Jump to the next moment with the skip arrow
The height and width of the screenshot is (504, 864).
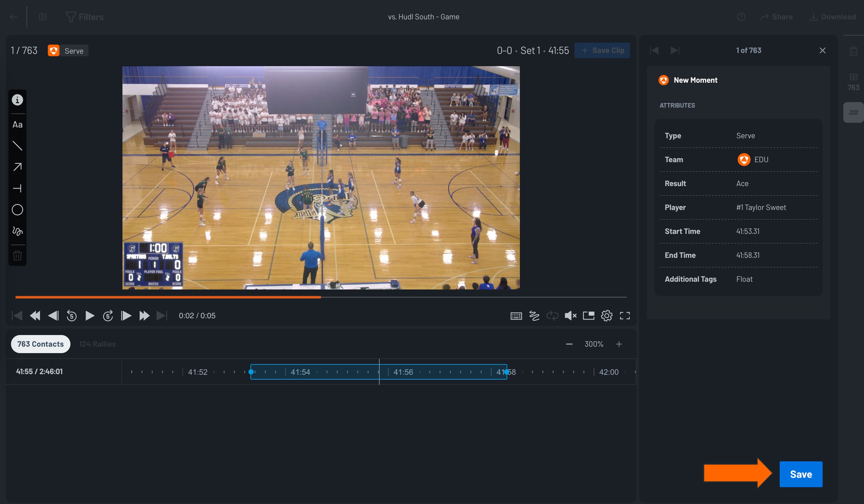(674, 50)
